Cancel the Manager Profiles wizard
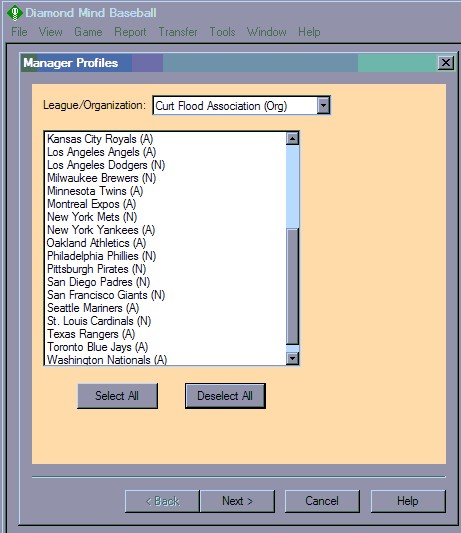 pos(322,501)
